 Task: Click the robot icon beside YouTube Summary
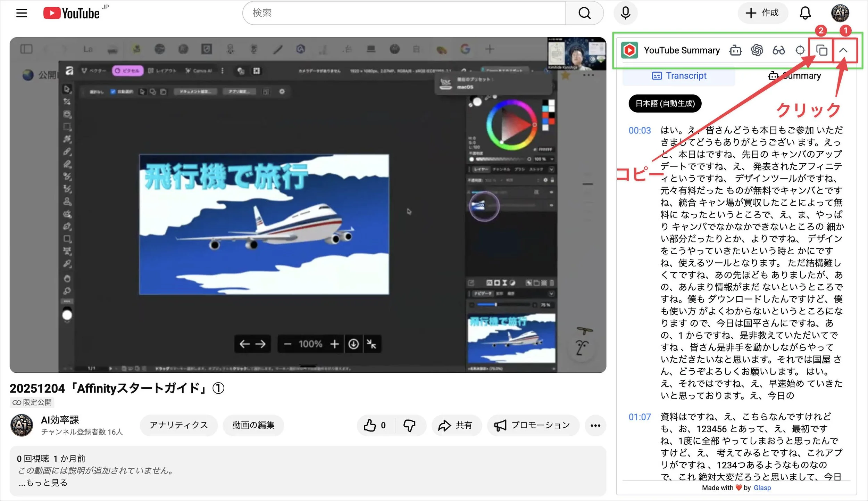pyautogui.click(x=735, y=50)
